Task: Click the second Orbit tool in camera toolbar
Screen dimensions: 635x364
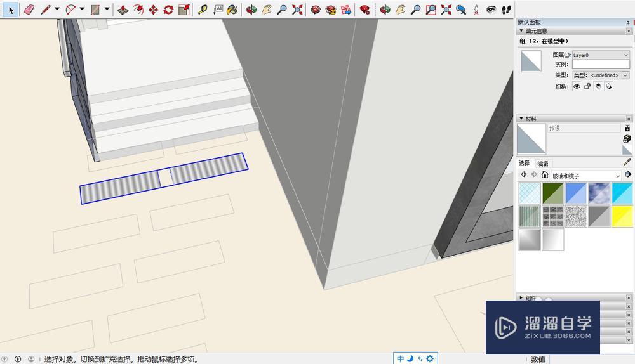Action: [x=385, y=10]
